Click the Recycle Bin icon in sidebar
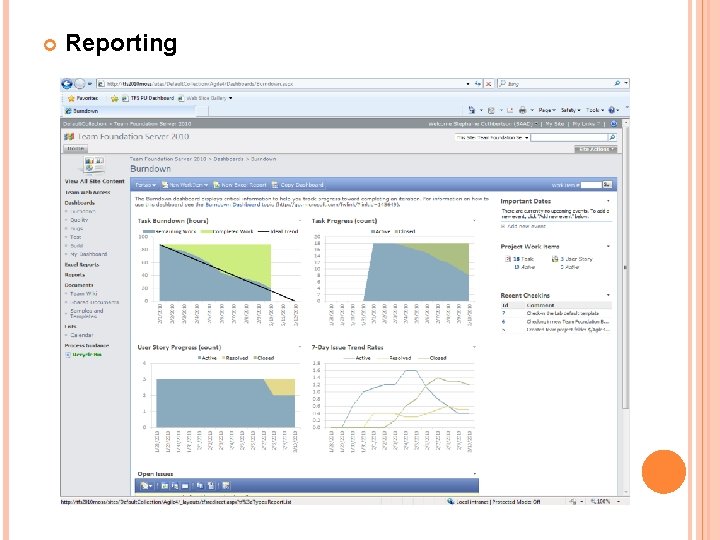The width and height of the screenshot is (720, 540). [68, 354]
